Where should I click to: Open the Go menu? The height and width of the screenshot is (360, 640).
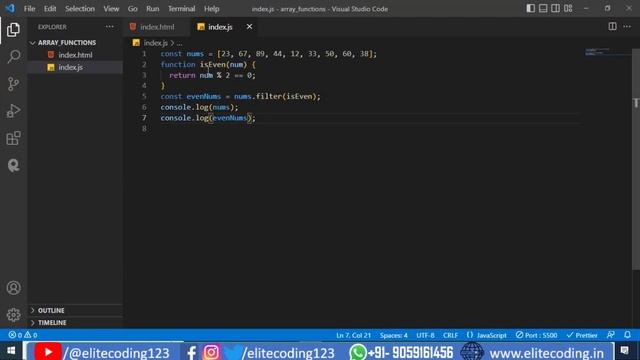click(x=133, y=9)
